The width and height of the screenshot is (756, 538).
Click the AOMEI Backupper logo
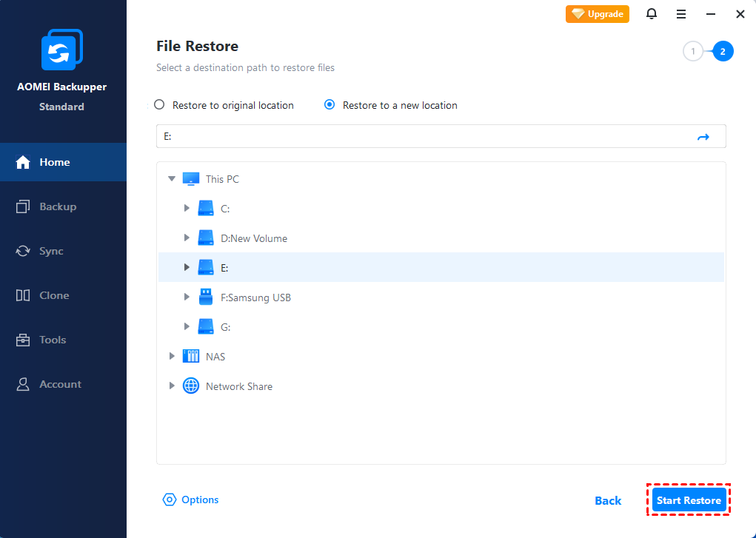click(x=63, y=49)
